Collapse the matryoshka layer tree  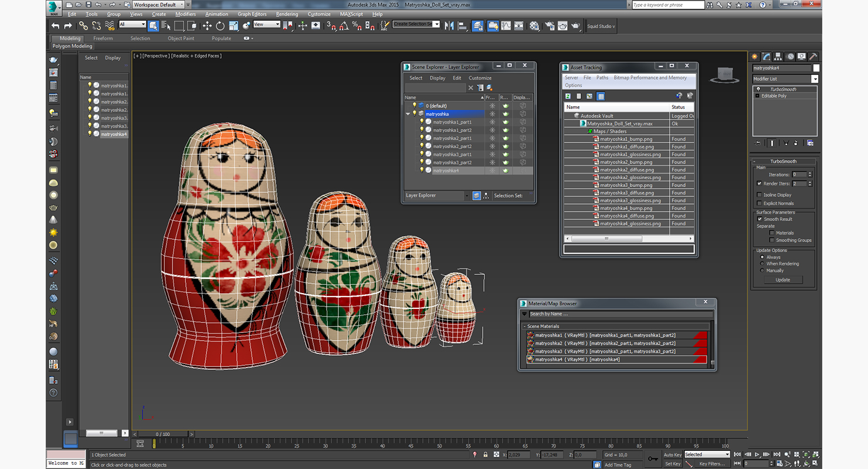(x=408, y=114)
